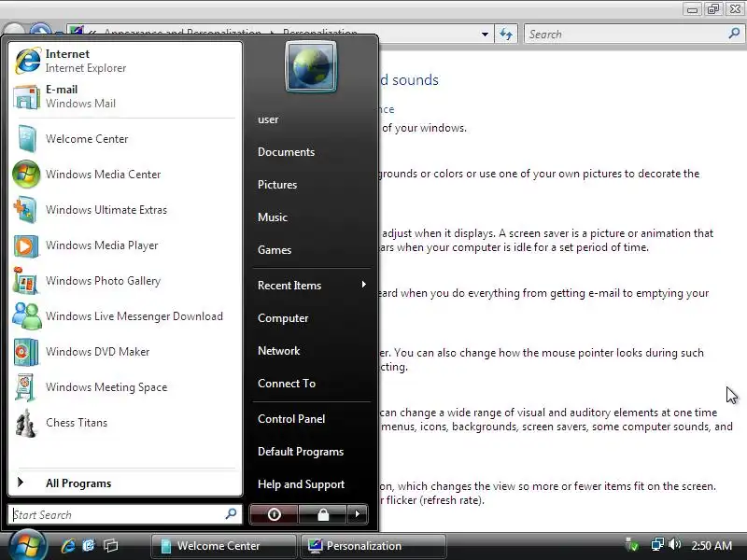Click the network tray icon
Image resolution: width=747 pixels, height=560 pixels.
(657, 545)
